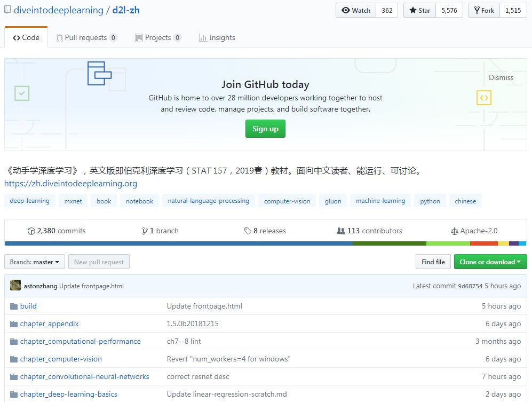Star the d2l-zh repository

click(x=419, y=10)
